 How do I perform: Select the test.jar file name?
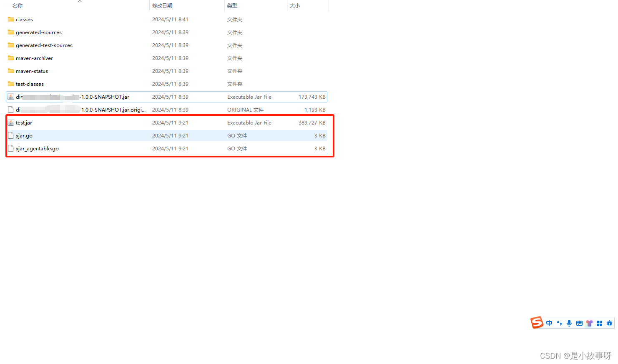point(24,122)
